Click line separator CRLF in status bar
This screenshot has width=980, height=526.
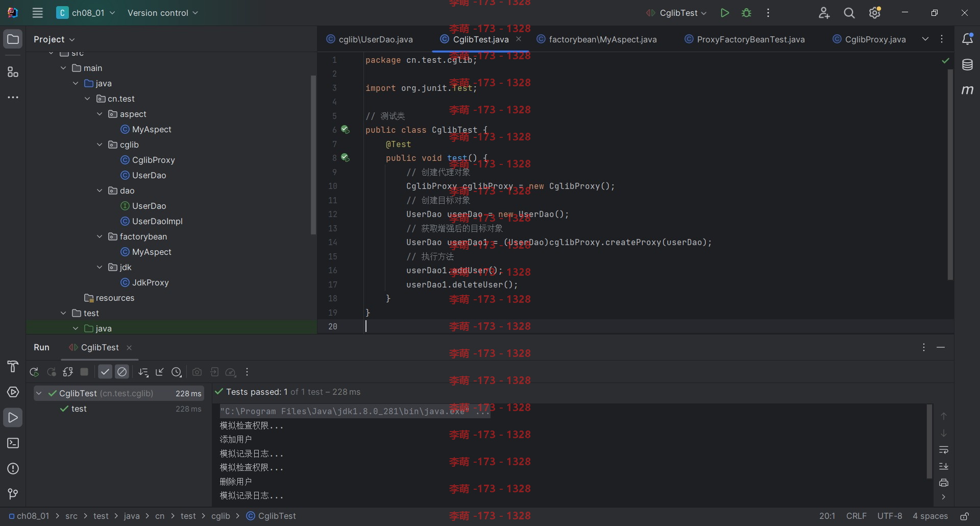(856, 516)
